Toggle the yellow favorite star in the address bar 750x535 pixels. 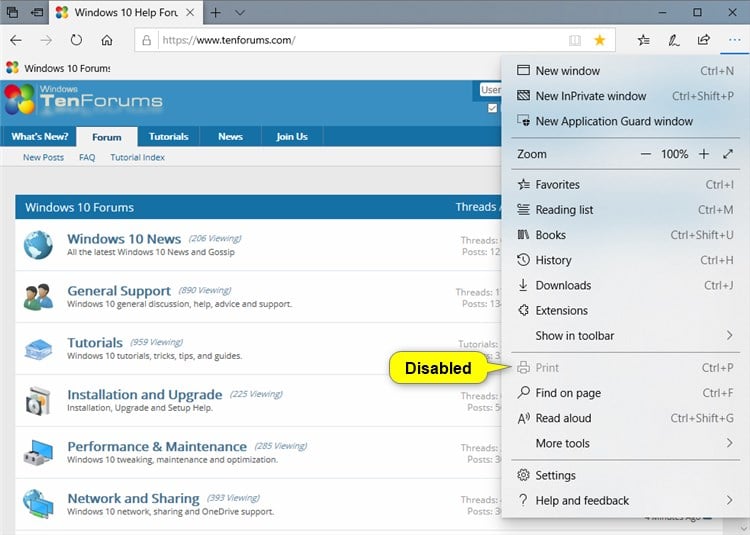coord(599,40)
